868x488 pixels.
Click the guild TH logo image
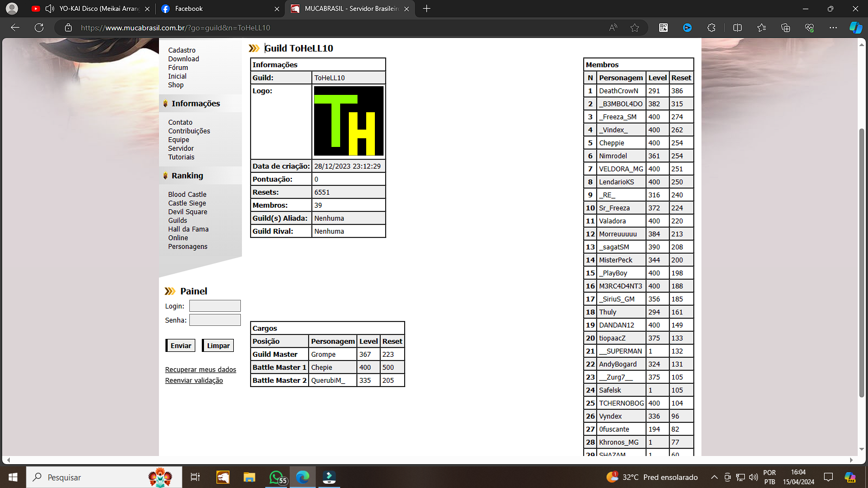click(349, 121)
